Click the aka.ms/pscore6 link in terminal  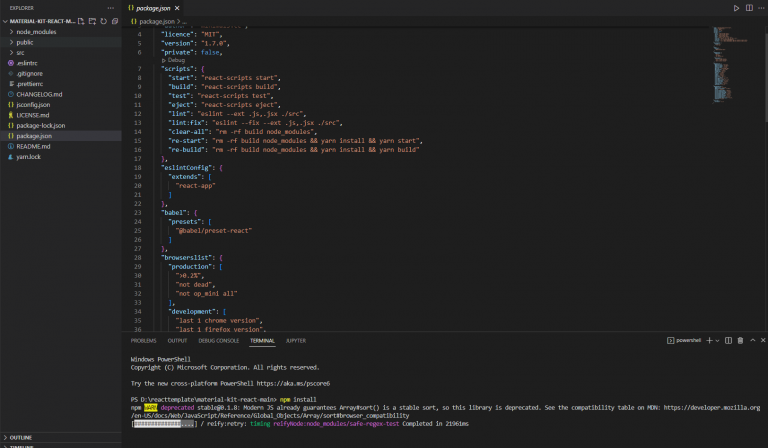pos(293,383)
